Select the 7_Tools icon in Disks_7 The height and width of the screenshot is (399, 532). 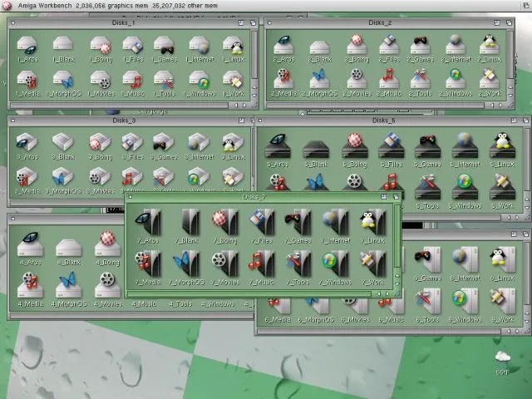[x=298, y=266]
